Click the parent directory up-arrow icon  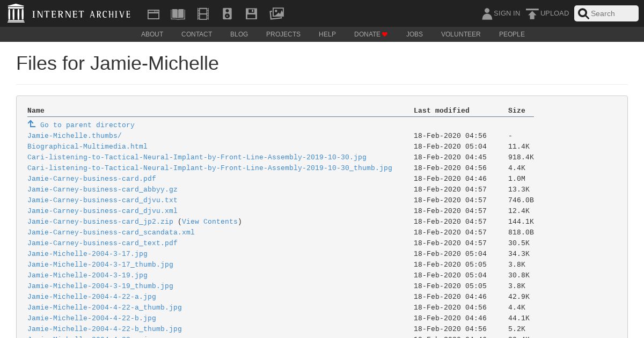tap(32, 124)
